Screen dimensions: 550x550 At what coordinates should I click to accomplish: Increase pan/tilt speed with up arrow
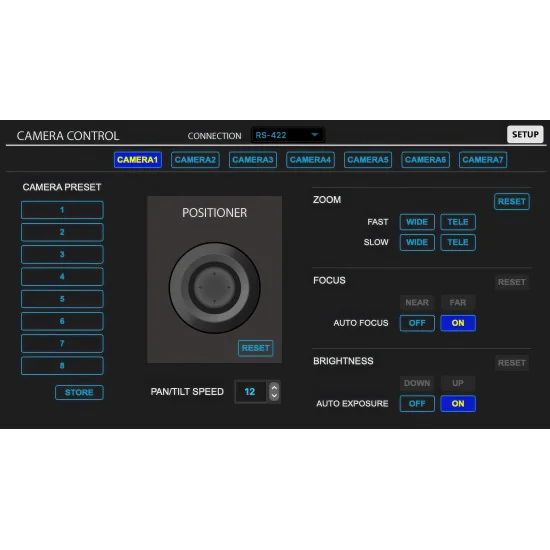pos(274,387)
